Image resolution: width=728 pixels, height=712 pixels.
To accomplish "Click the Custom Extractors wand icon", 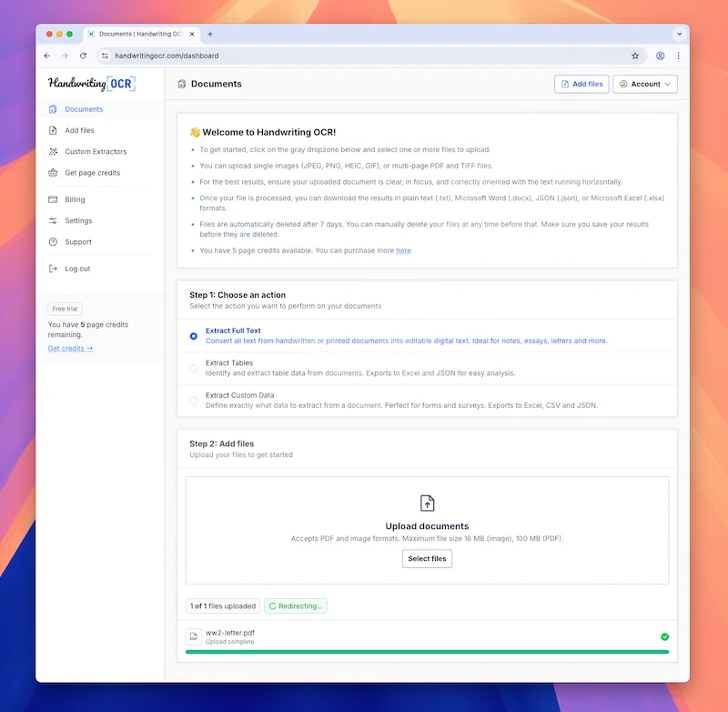I will (x=54, y=152).
